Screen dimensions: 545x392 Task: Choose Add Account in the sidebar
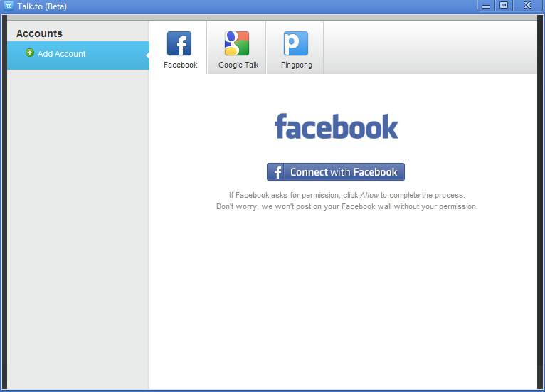click(x=78, y=55)
